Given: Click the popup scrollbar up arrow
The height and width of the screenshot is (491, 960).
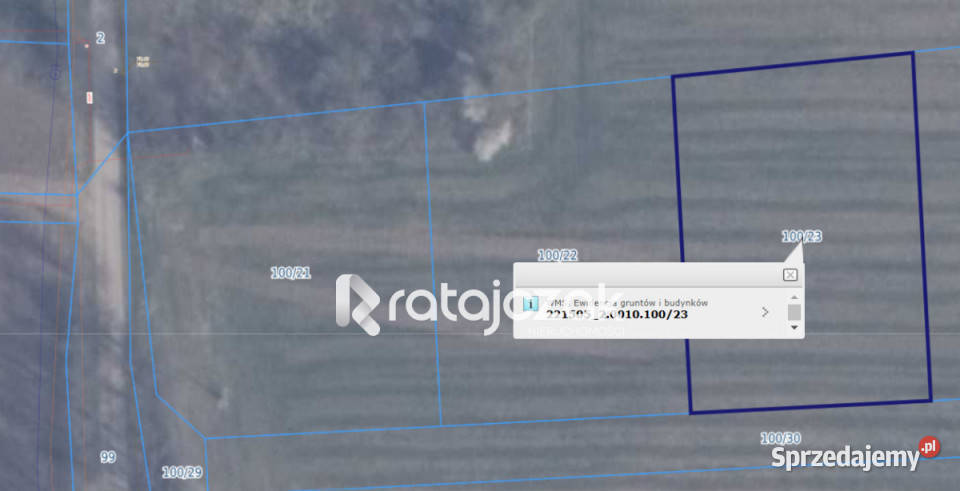Looking at the screenshot, I should 794,297.
